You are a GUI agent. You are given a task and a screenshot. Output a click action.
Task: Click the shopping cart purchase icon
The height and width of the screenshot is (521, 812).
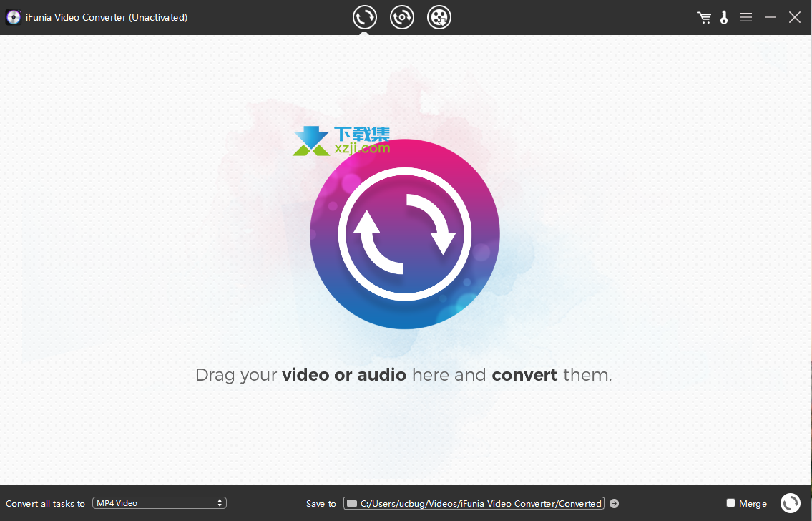704,18
